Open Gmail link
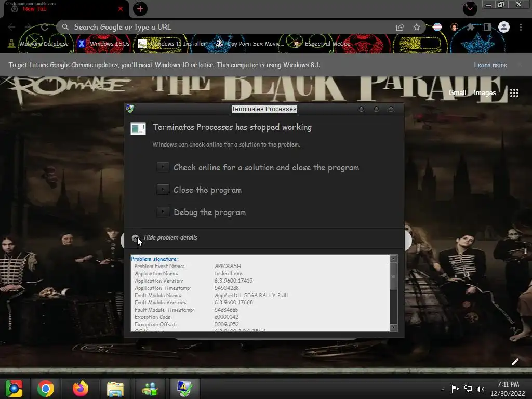The width and height of the screenshot is (532, 399). (x=457, y=92)
